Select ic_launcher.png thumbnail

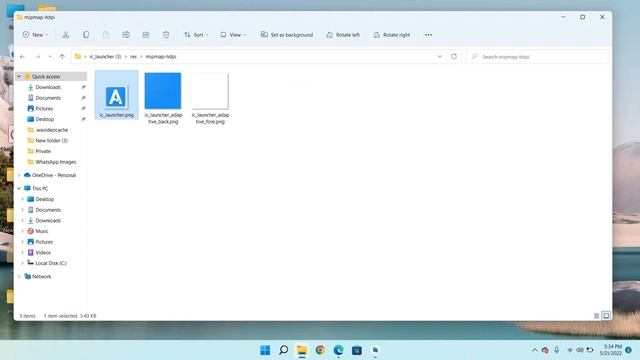[x=116, y=96]
